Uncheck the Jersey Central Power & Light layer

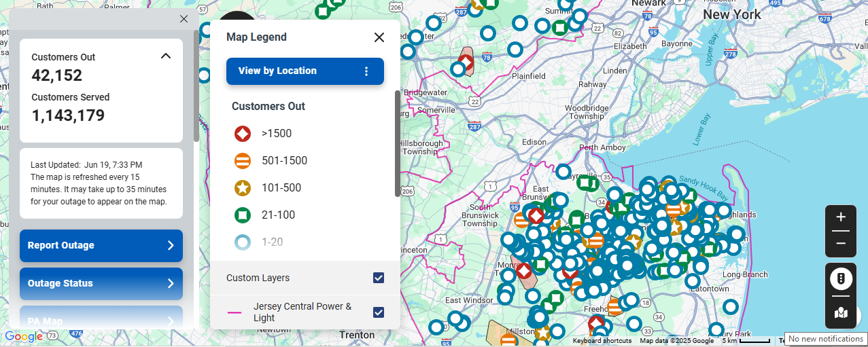tap(379, 312)
